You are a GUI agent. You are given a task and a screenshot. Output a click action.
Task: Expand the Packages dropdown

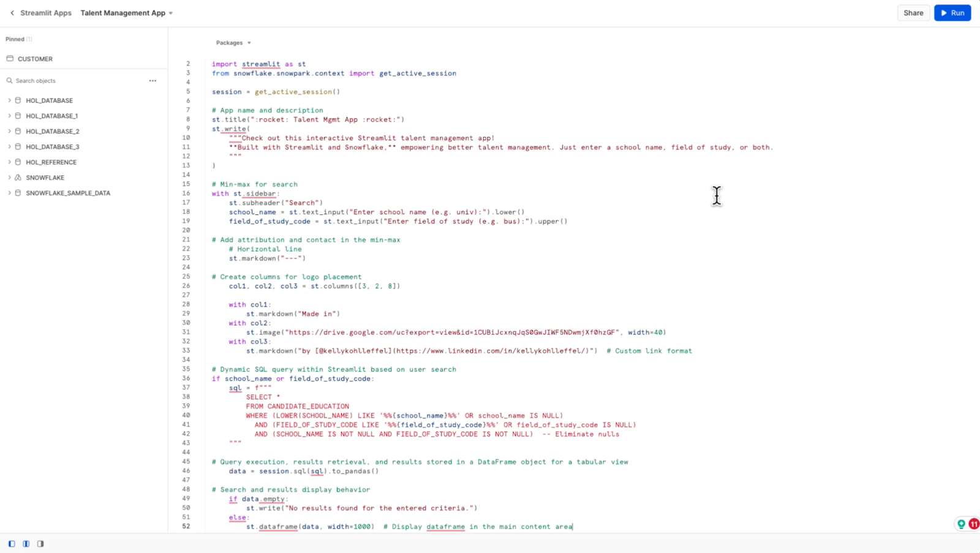click(233, 43)
